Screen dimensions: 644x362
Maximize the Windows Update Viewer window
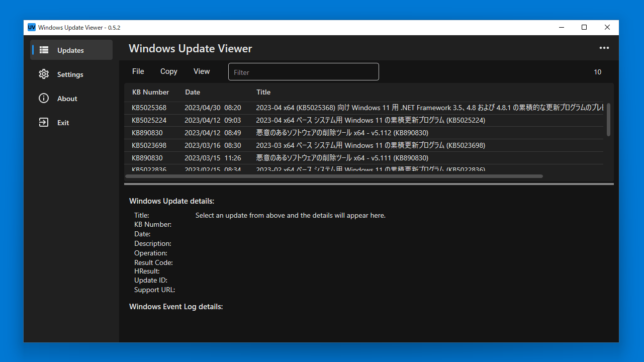pyautogui.click(x=584, y=28)
